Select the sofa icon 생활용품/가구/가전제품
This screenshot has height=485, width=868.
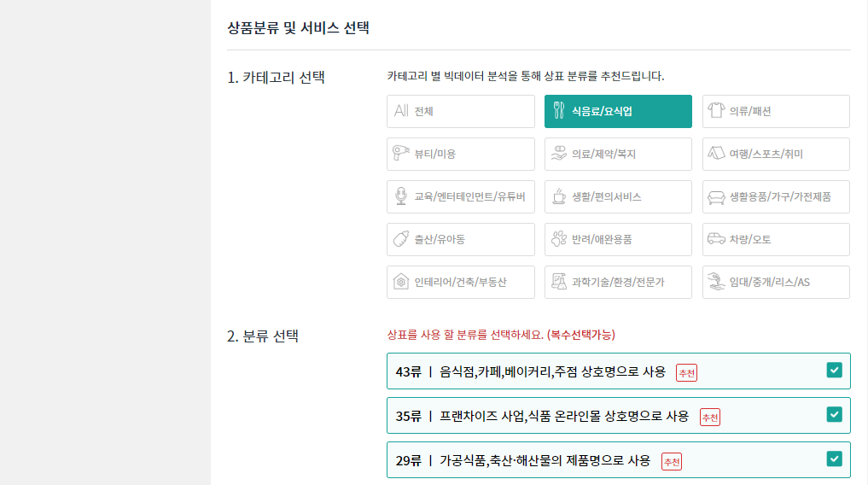pos(716,197)
